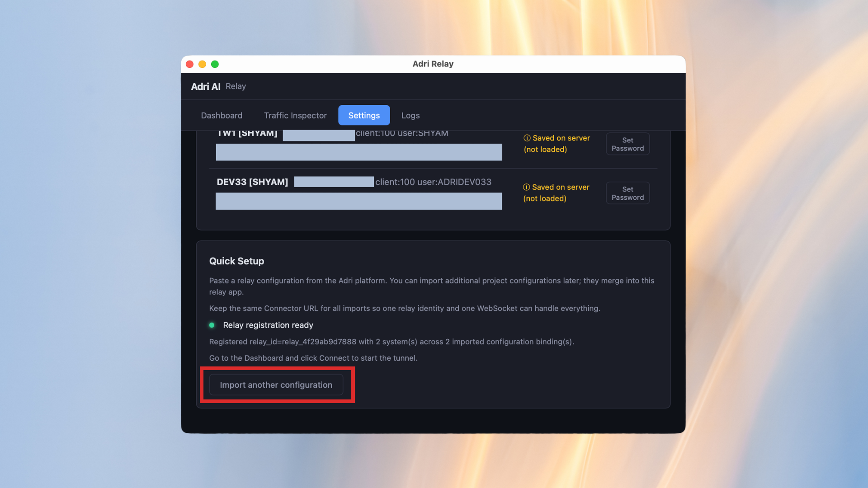Click DEV33's redacted configuration field

pos(359,201)
